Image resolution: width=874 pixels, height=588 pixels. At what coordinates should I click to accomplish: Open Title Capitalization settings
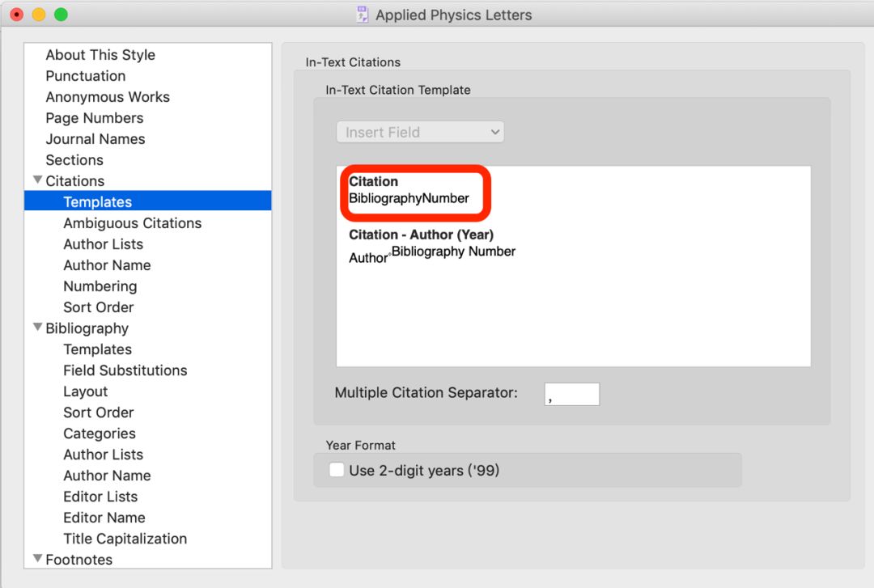coord(125,539)
